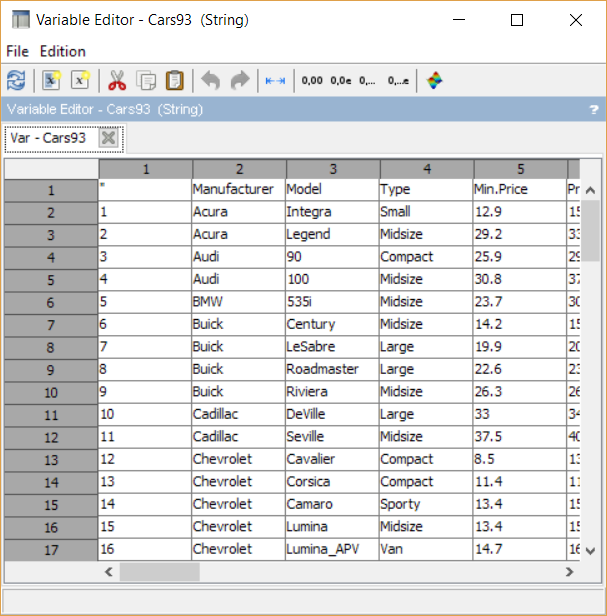Select the Roadmaster cell

tap(332, 369)
